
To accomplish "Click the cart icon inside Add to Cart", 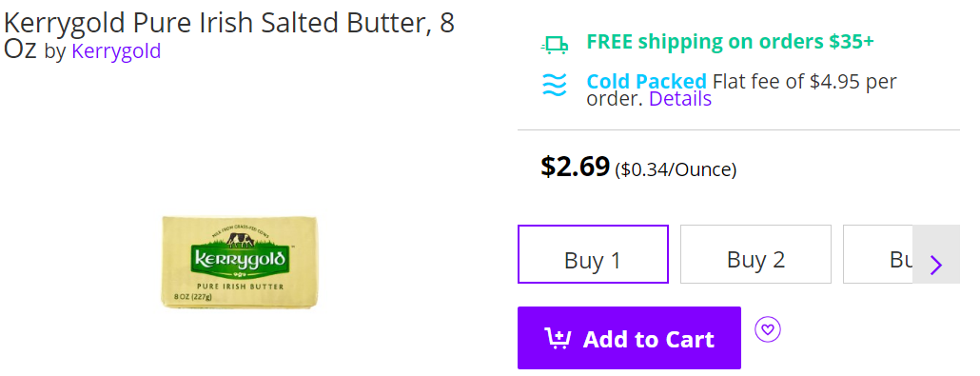I will [558, 339].
